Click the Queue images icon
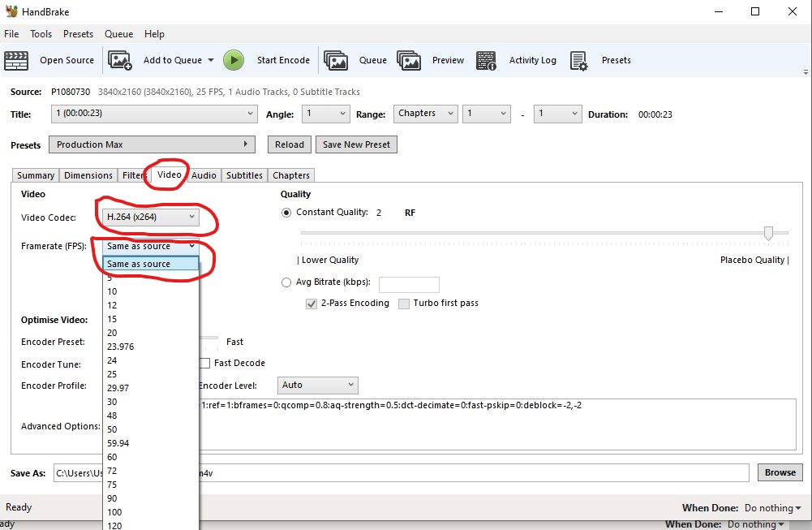 click(x=336, y=60)
